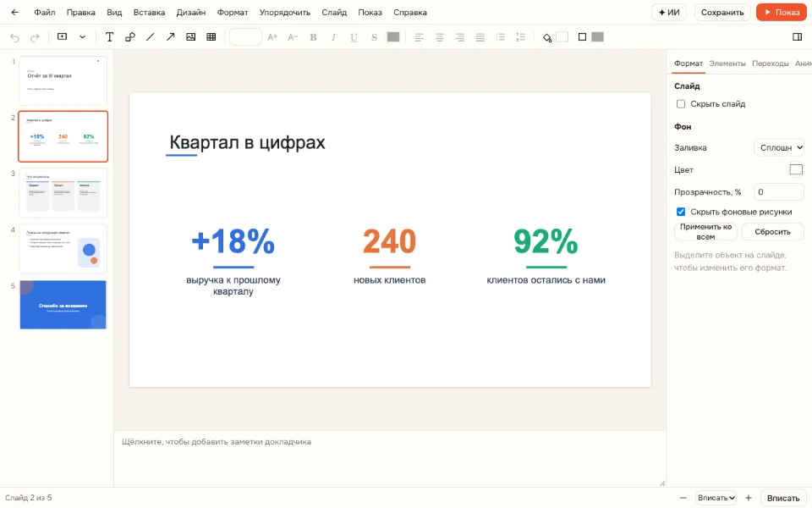Image resolution: width=812 pixels, height=508 pixels.
Task: Open the text color swatch in toolbar
Action: pyautogui.click(x=393, y=36)
